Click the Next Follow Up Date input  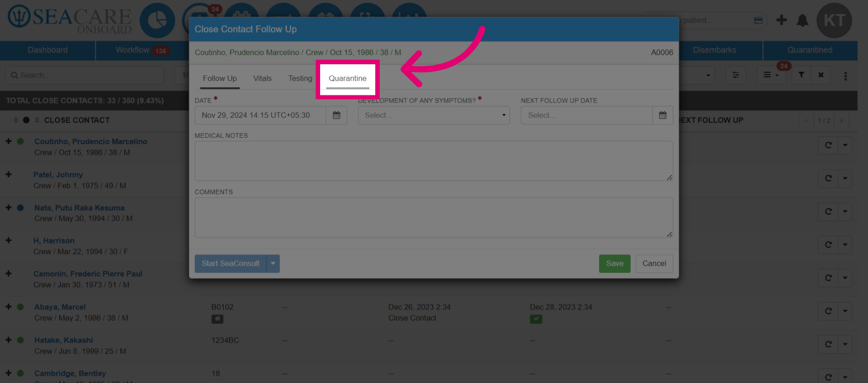coord(587,115)
